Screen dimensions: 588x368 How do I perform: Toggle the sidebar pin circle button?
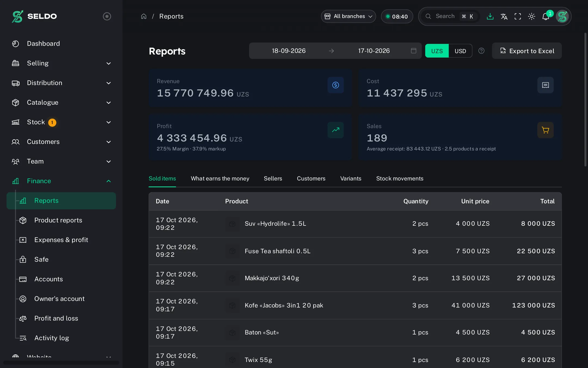[x=107, y=16]
